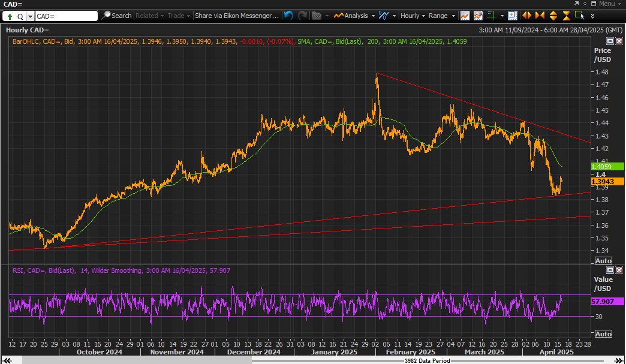Open the Range dropdown
The image size is (626, 364).
442,16
